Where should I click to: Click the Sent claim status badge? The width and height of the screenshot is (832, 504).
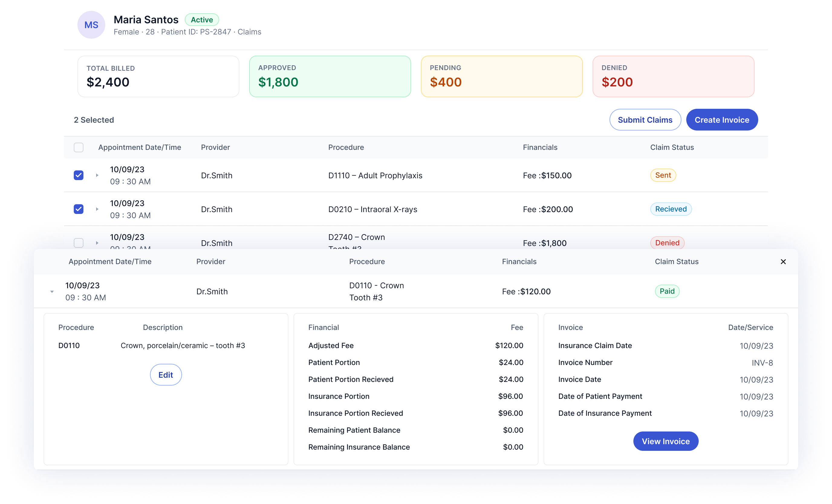[x=663, y=175]
